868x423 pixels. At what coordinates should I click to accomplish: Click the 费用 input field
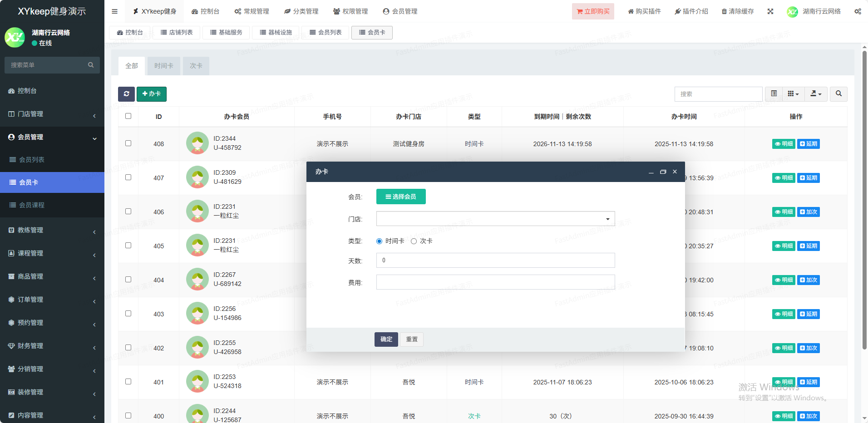tap(495, 282)
